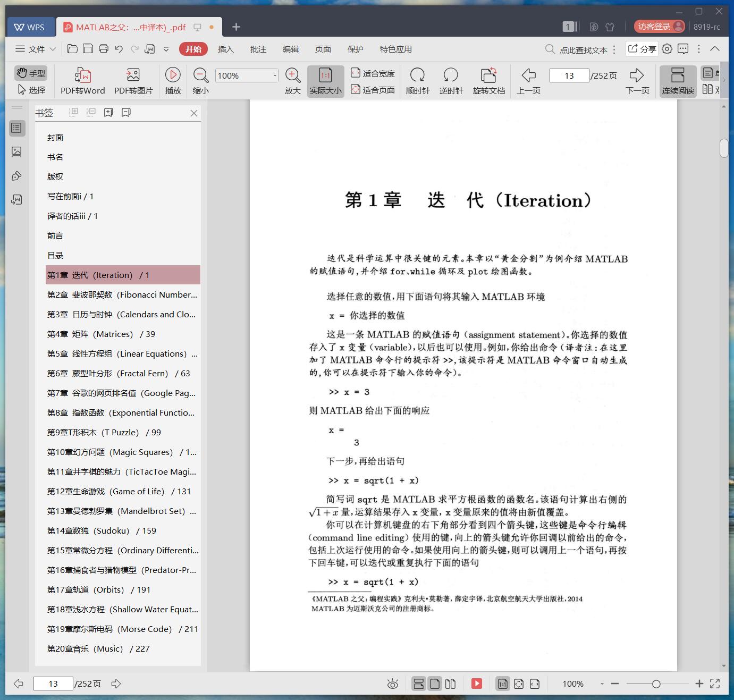Collapse all bookmarks in 书签 panel
This screenshot has width=734, height=700.
point(91,112)
